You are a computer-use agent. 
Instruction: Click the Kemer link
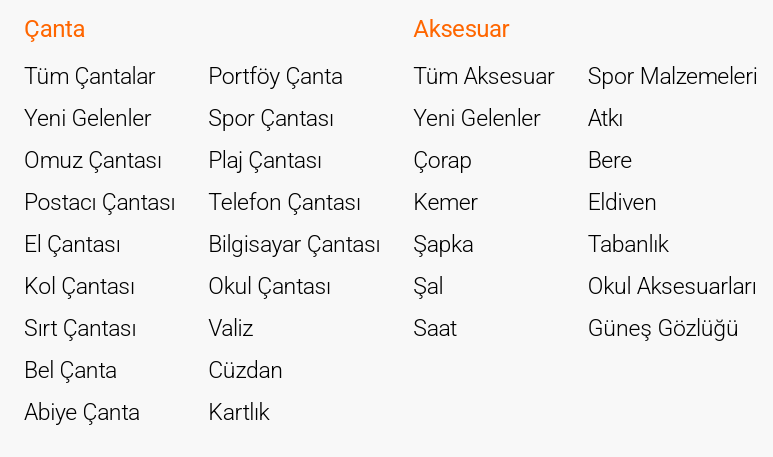coord(445,202)
